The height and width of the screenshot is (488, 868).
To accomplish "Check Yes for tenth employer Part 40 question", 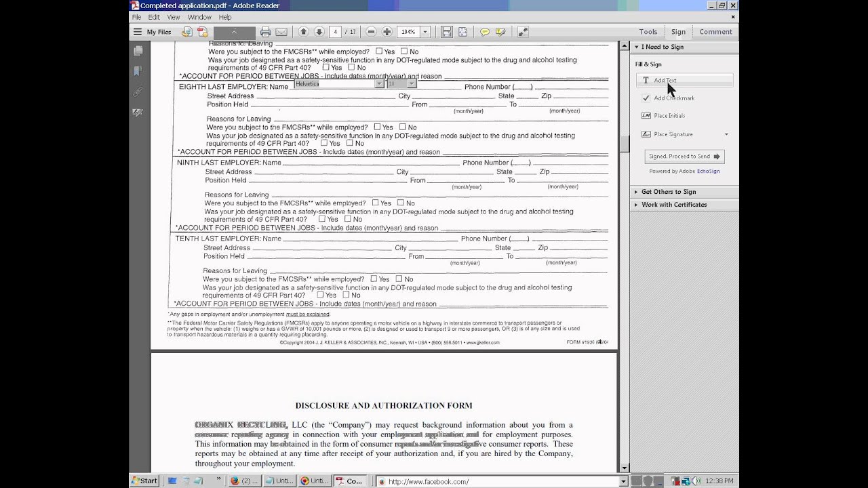I will (321, 295).
